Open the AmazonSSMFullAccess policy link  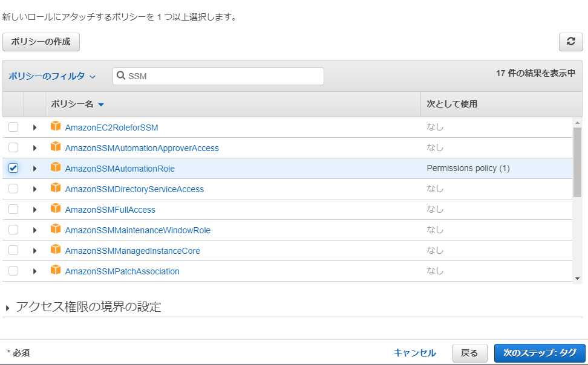110,210
